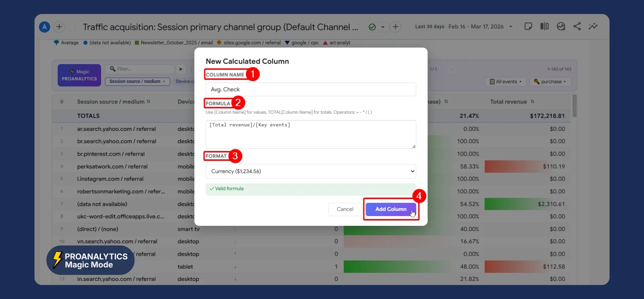Image resolution: width=644 pixels, height=299 pixels.
Task: Open the 'All events' dropdown
Action: pos(505,82)
